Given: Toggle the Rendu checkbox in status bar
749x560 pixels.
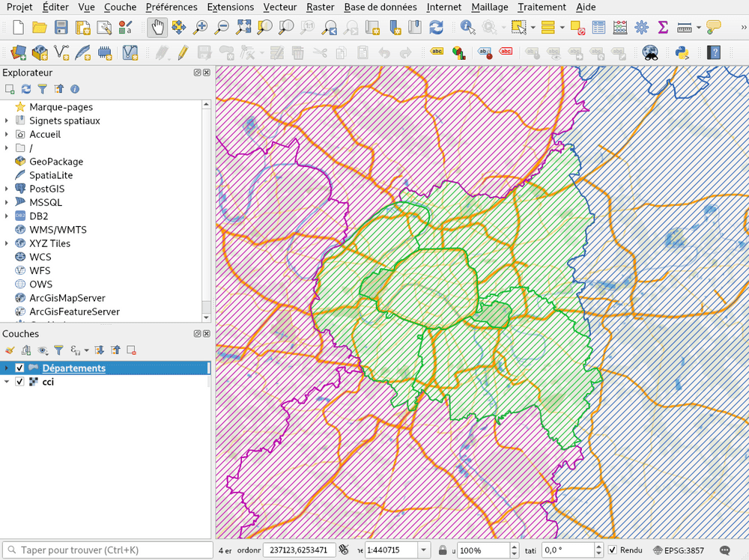Looking at the screenshot, I should (x=613, y=550).
